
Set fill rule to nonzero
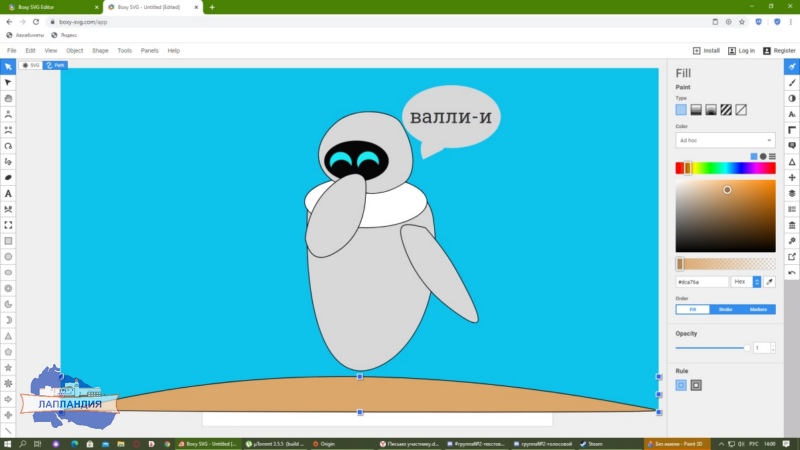(x=681, y=385)
